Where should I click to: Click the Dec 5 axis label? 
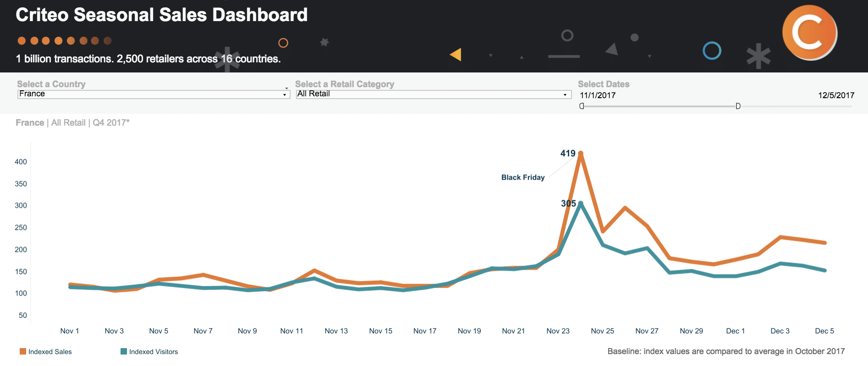(x=824, y=331)
